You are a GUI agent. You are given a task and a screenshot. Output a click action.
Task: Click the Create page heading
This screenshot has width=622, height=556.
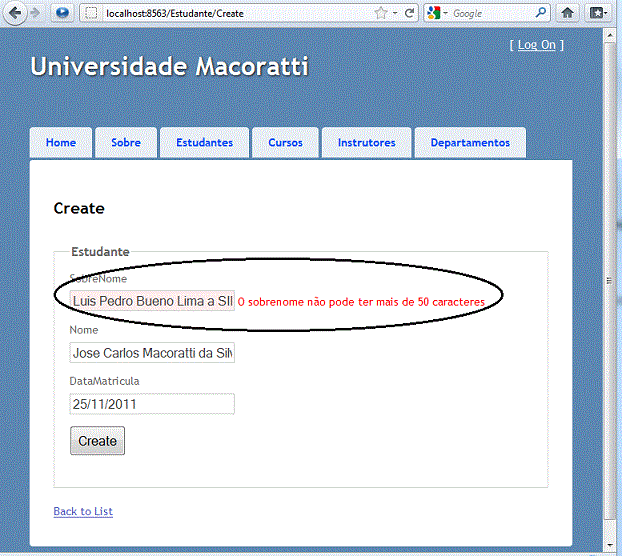point(79,208)
